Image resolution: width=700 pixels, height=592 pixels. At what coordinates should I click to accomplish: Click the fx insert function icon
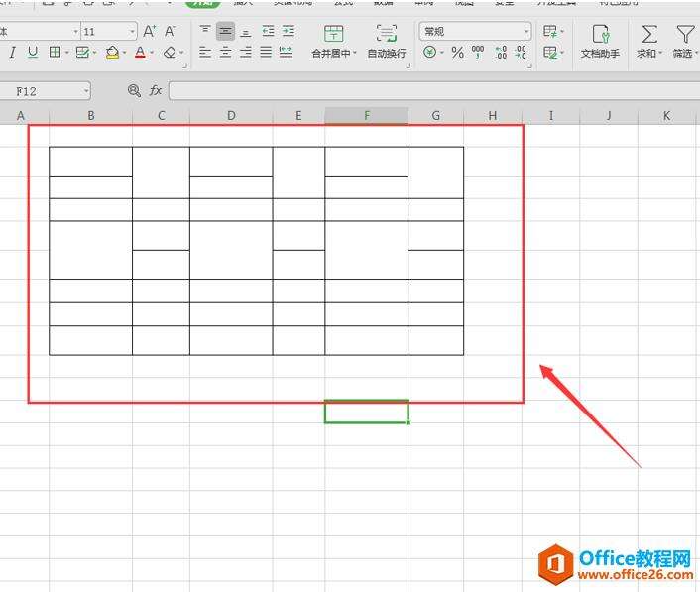click(155, 90)
